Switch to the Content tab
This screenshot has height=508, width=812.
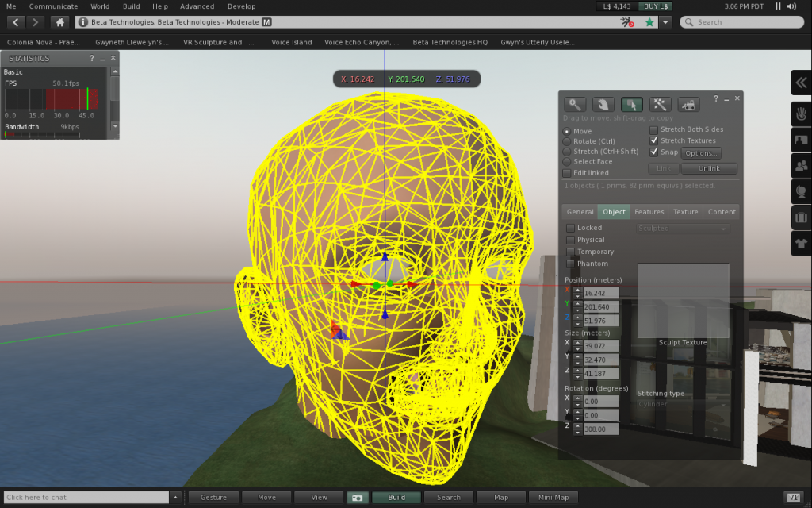722,212
